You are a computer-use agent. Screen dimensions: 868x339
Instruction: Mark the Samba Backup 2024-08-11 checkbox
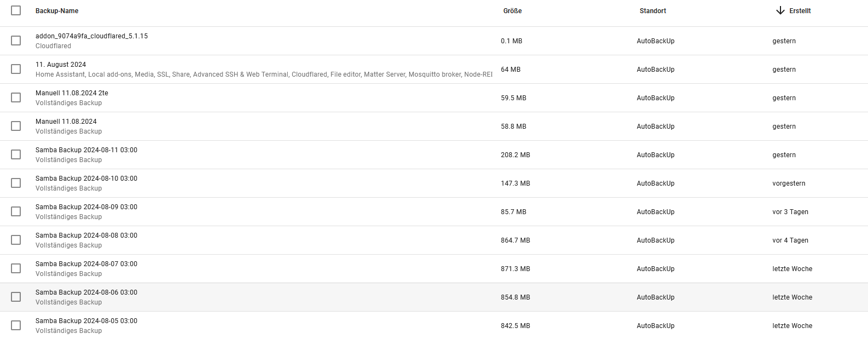click(x=16, y=154)
